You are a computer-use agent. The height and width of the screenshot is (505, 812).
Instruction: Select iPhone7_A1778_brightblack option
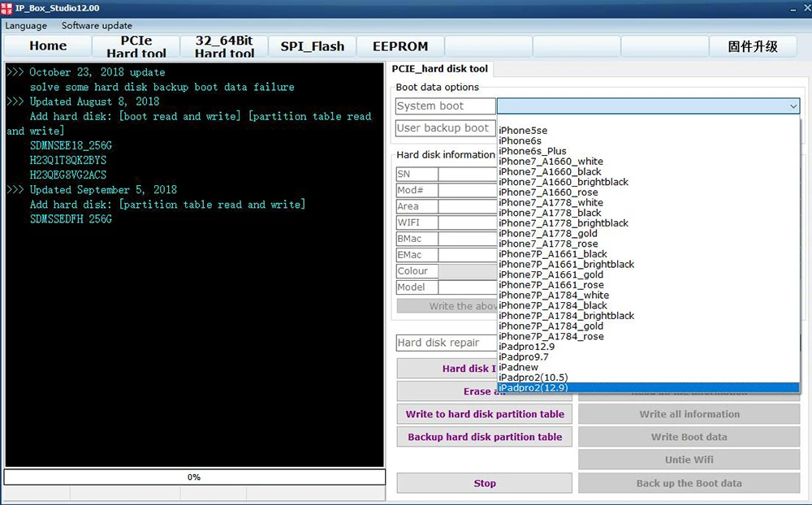[x=648, y=223]
